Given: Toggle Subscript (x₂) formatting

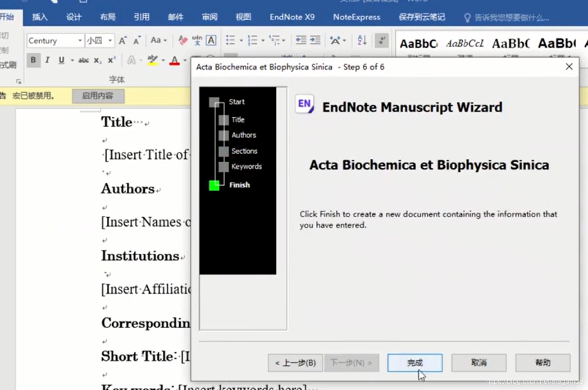Looking at the screenshot, I should [x=98, y=60].
